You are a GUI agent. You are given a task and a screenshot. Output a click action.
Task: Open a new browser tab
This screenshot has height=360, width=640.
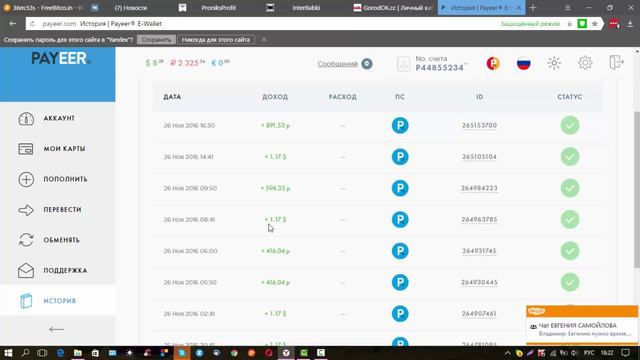(533, 8)
